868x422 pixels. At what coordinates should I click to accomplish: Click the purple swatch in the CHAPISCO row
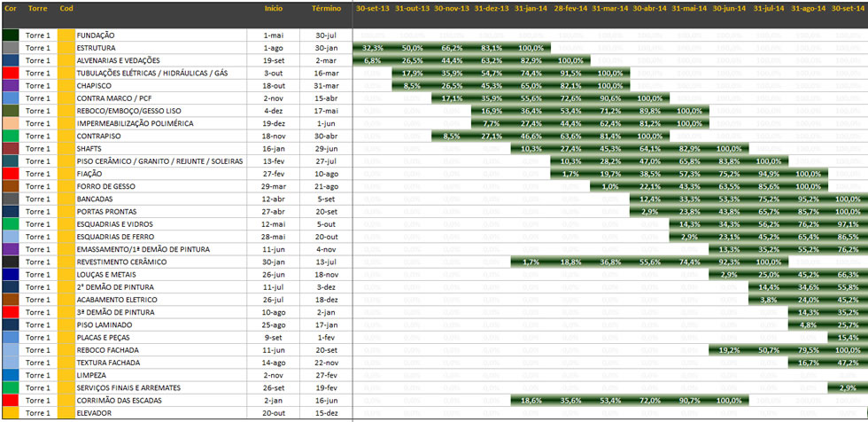click(10, 85)
